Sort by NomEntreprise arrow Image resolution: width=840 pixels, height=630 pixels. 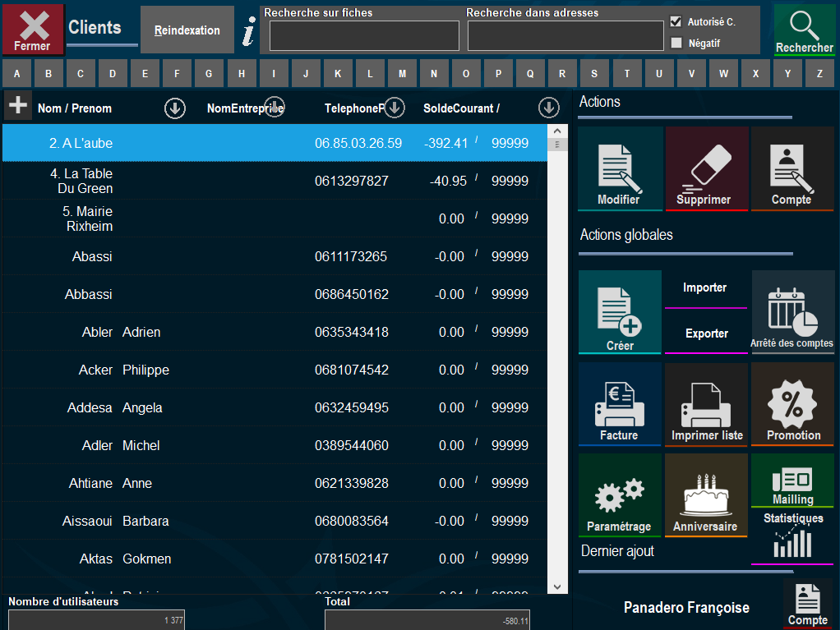275,107
